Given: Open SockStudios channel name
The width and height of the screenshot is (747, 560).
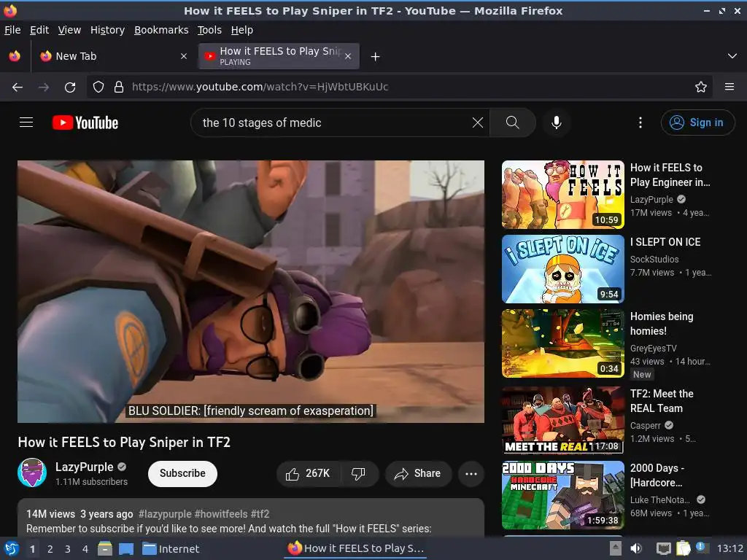Looking at the screenshot, I should pos(654,259).
